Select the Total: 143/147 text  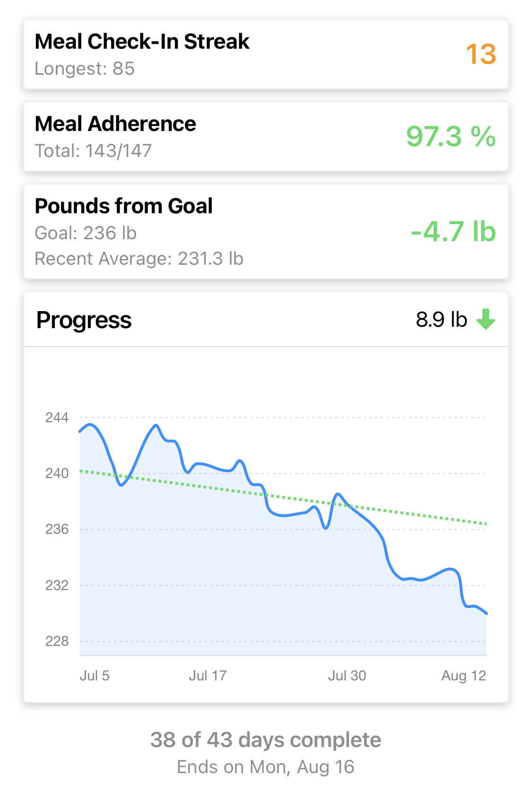click(x=93, y=151)
